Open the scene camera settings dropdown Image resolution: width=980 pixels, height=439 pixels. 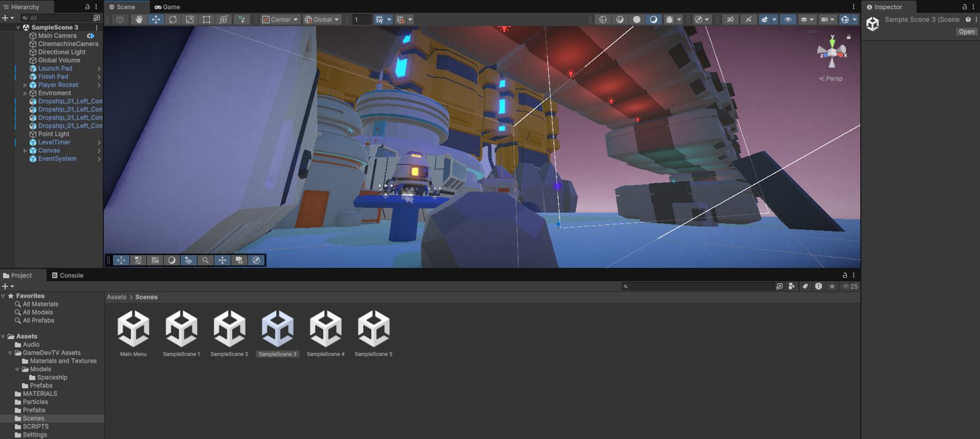pyautogui.click(x=827, y=20)
